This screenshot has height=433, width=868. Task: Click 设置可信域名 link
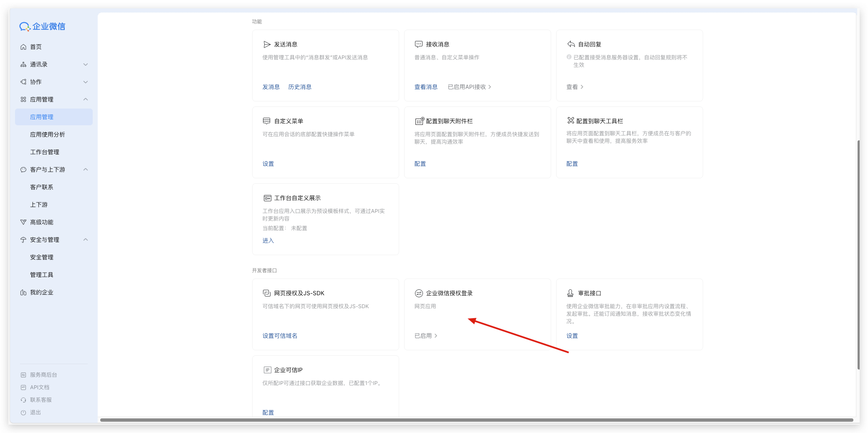(280, 336)
